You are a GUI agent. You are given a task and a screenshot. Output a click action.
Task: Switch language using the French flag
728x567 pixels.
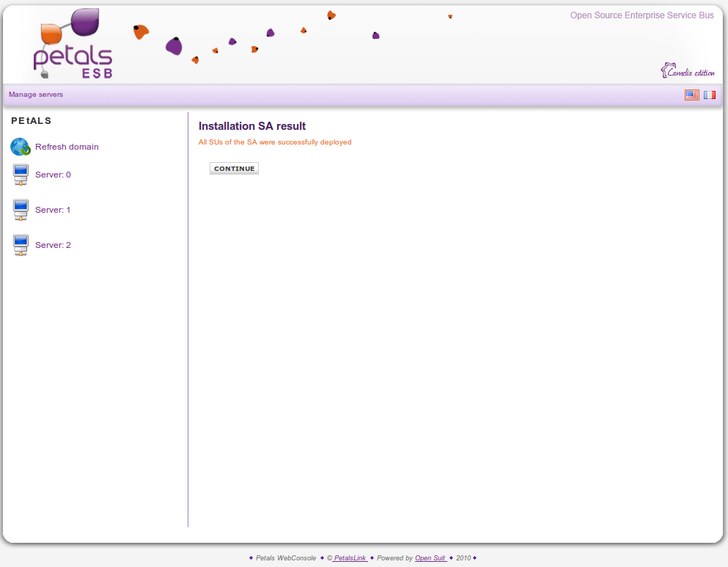[710, 95]
